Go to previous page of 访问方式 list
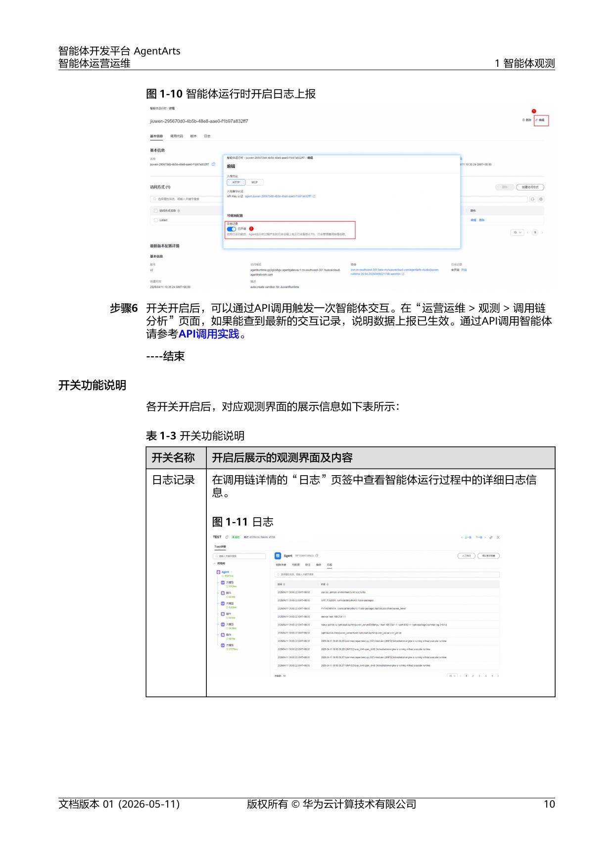 tap(527, 233)
